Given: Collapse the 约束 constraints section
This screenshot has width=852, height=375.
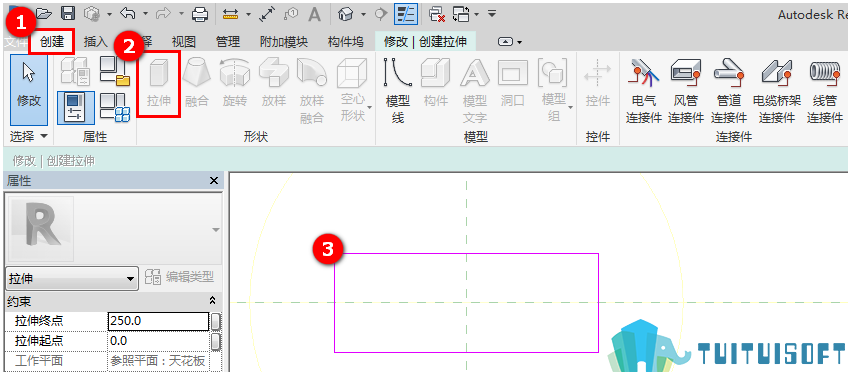Looking at the screenshot, I should tap(212, 301).
